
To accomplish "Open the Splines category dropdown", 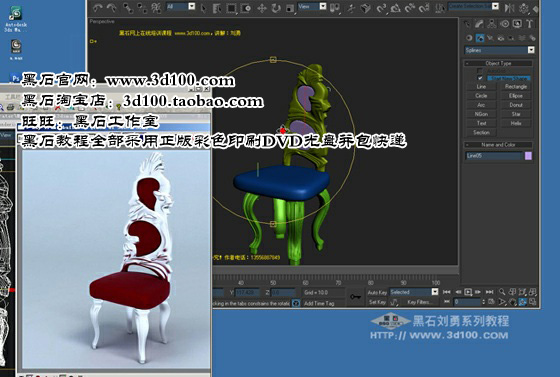I will (499, 50).
